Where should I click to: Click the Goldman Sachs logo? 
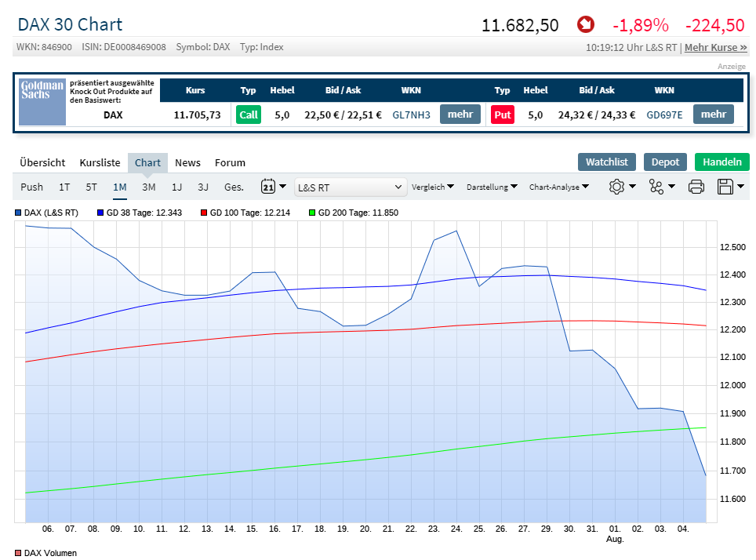[42, 102]
